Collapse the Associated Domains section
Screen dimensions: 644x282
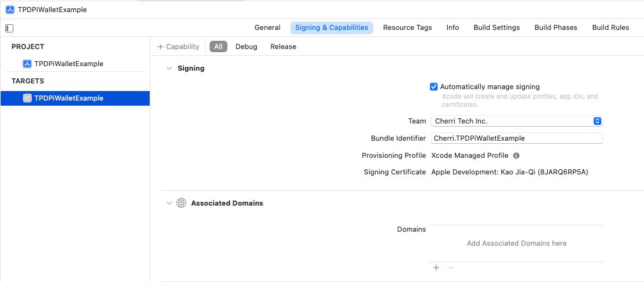(x=169, y=203)
